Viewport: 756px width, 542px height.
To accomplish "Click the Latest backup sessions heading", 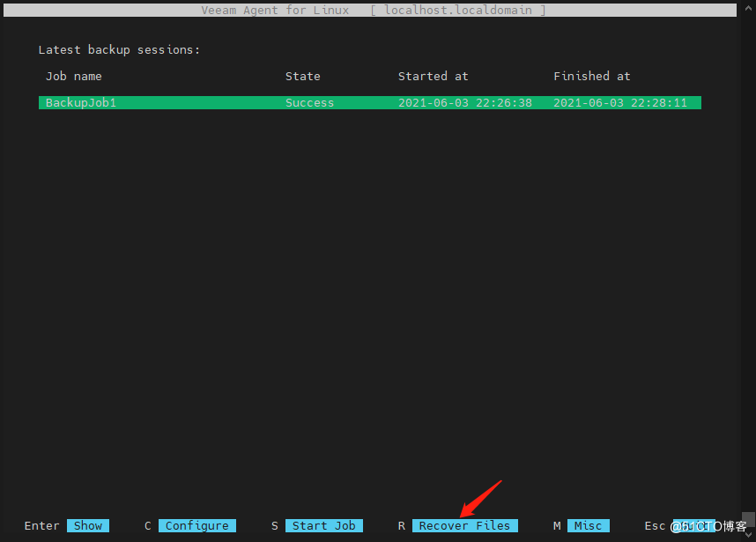I will pyautogui.click(x=119, y=49).
